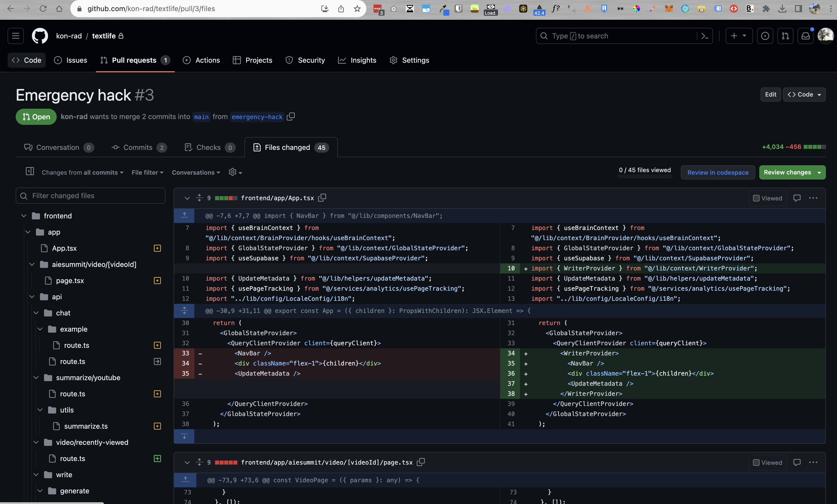Collapse the frontend folder in file tree
This screenshot has height=504, width=837.
(24, 216)
